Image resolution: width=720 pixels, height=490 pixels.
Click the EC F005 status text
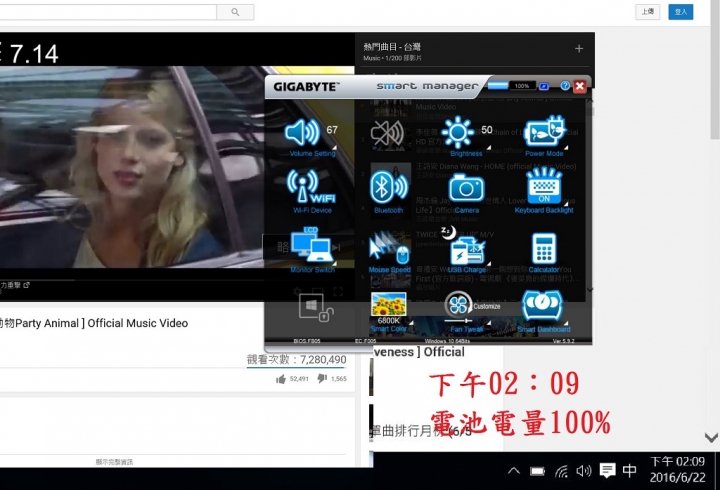pos(366,341)
